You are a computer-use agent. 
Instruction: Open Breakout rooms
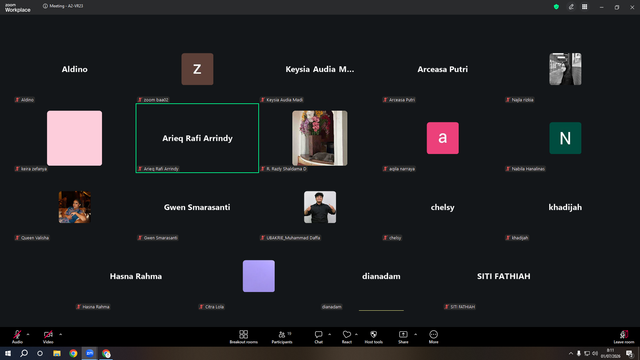click(x=244, y=337)
